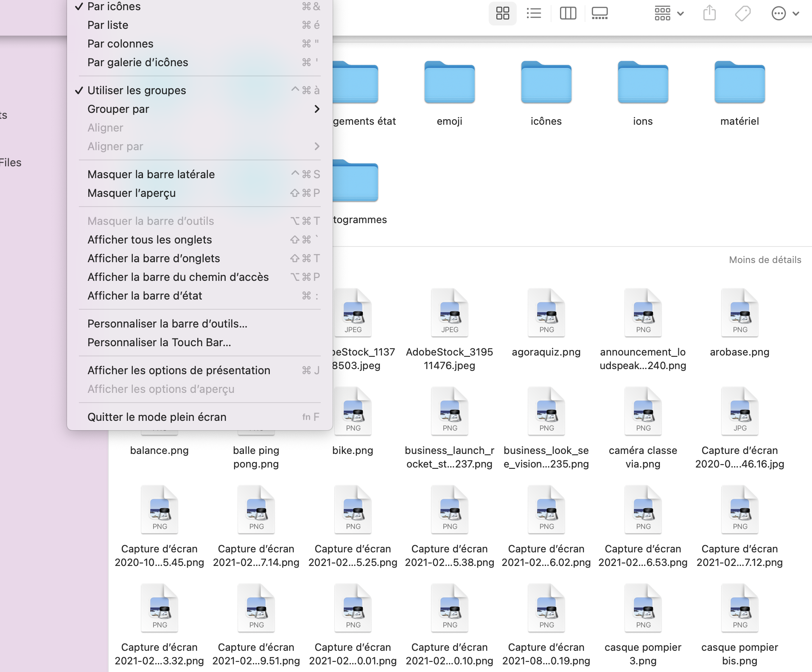The width and height of the screenshot is (812, 672).
Task: Select the bike.png file icon
Action: [x=353, y=411]
